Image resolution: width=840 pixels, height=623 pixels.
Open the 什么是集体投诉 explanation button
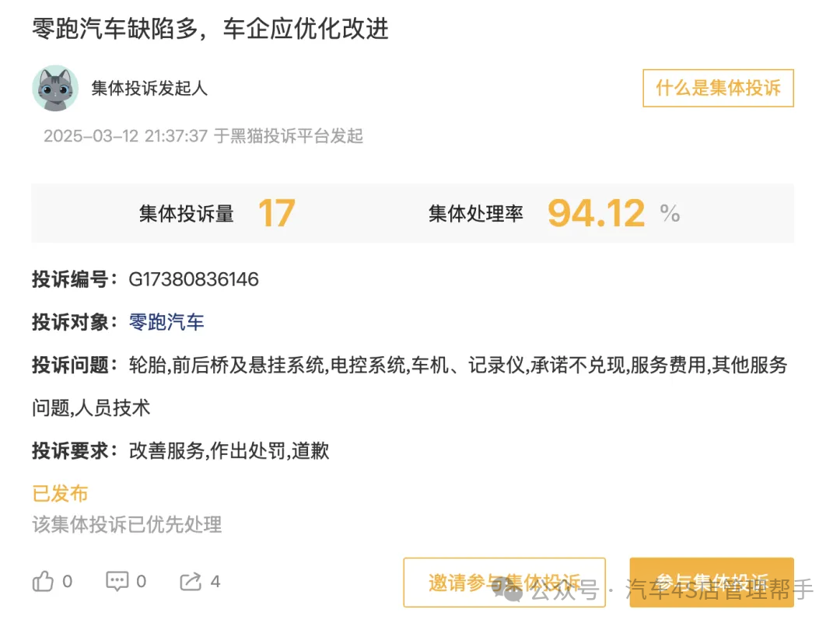718,88
